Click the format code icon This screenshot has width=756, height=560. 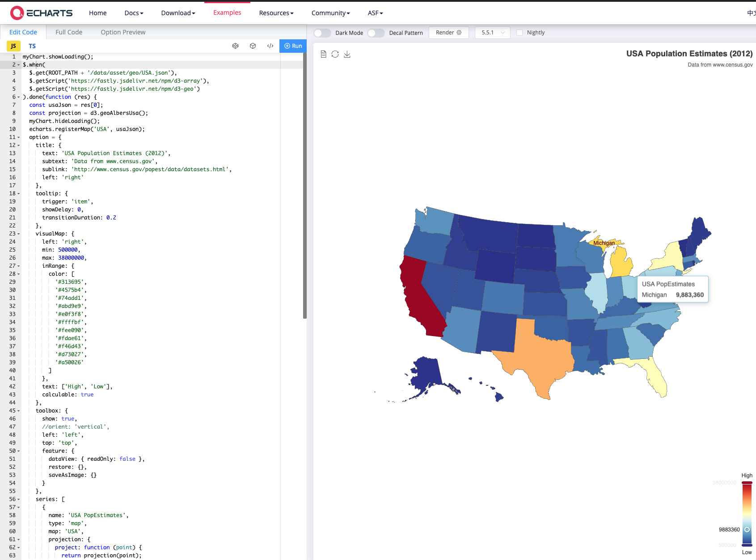click(x=270, y=46)
